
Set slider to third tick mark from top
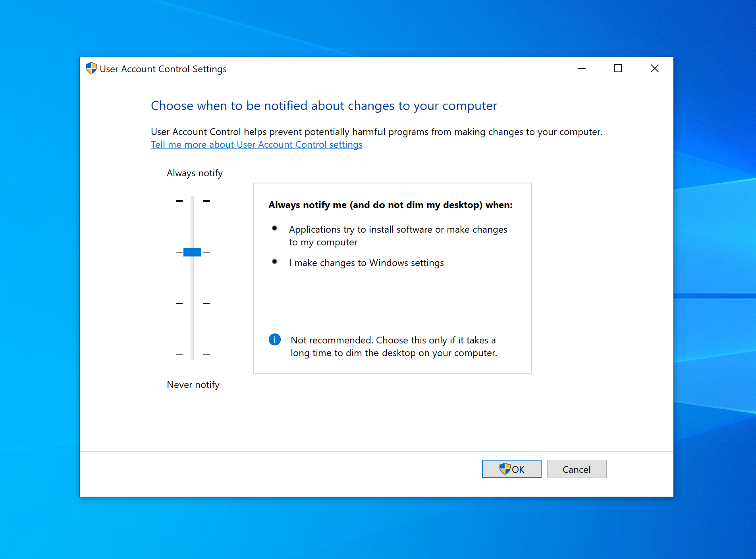point(192,303)
